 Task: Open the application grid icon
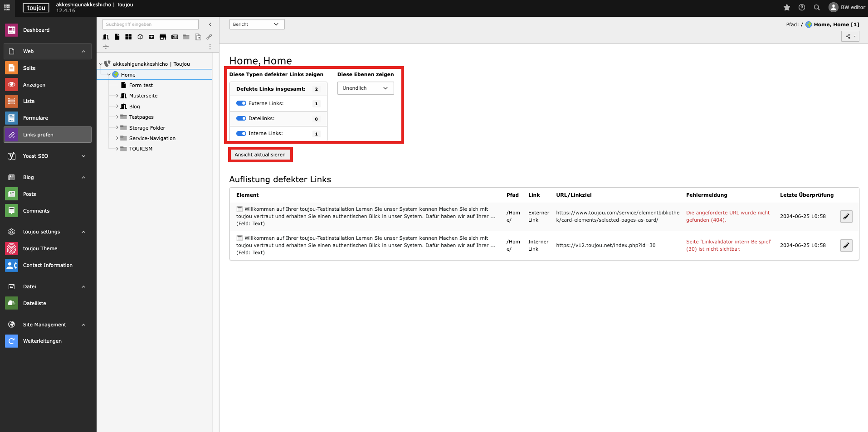(x=7, y=8)
